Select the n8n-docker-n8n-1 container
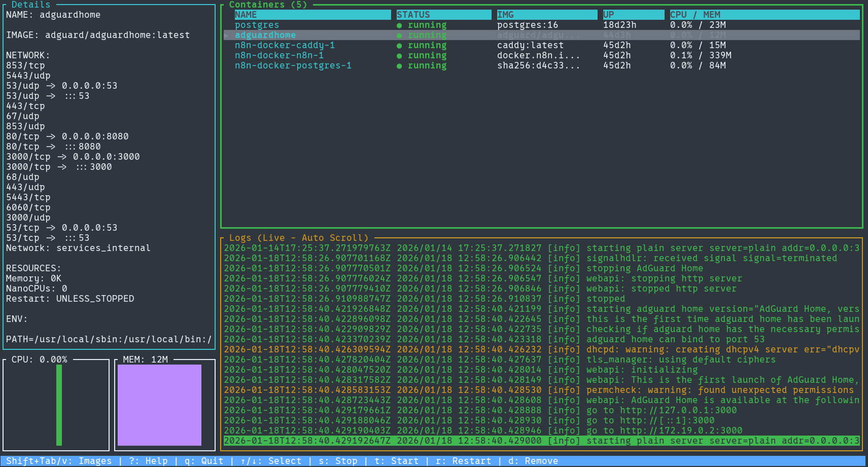 coord(279,55)
